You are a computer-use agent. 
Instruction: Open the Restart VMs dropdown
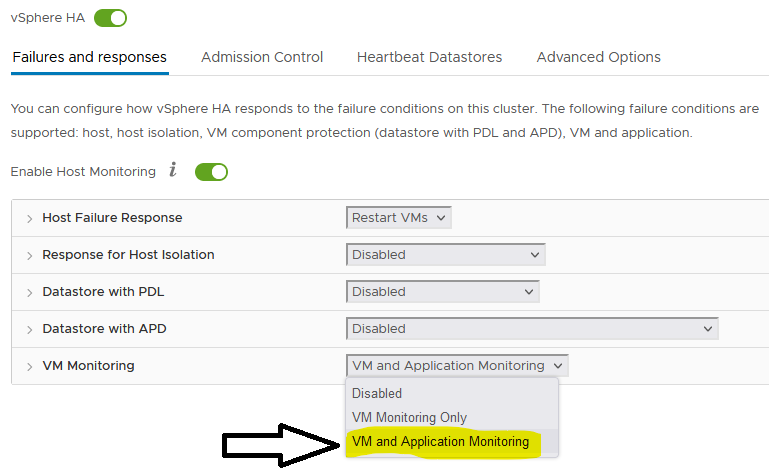(x=398, y=217)
